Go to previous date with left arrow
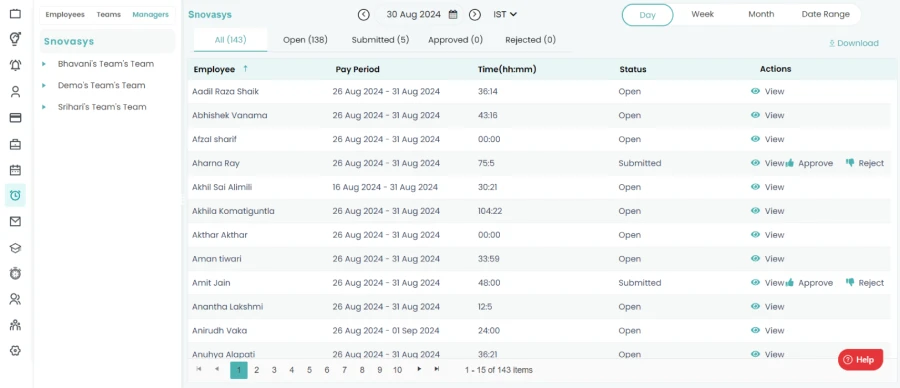Screen dimensions: 900x388 click(x=363, y=14)
